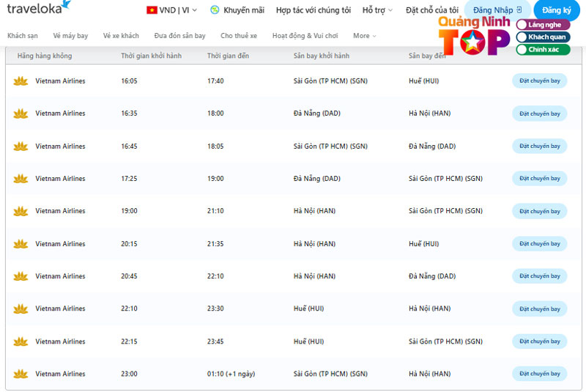This screenshot has width=586, height=392.
Task: Click Vietnam Airlines lotus icon for 16:35 flight
Action: click(21, 114)
